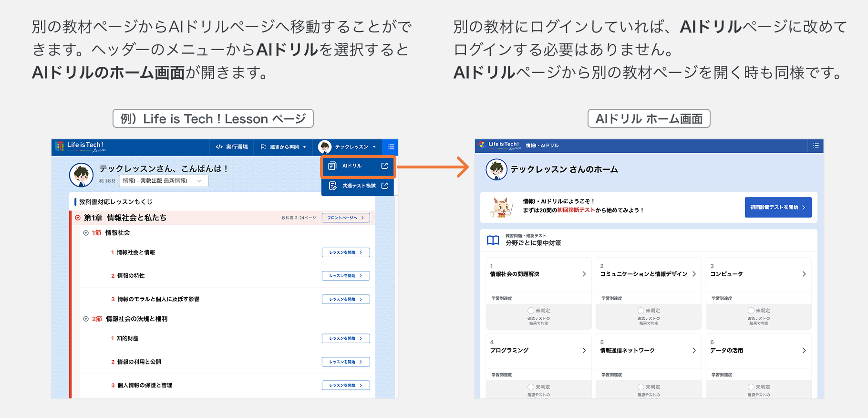Start the lesson 情報社会と情報
The image size is (868, 418).
click(346, 252)
